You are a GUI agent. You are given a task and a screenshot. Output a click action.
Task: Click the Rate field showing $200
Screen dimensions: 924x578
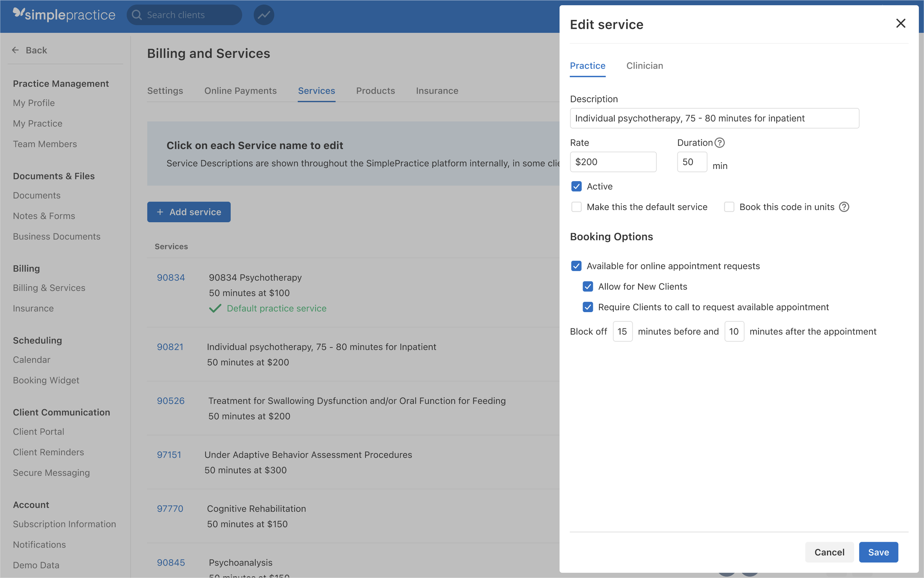(613, 162)
